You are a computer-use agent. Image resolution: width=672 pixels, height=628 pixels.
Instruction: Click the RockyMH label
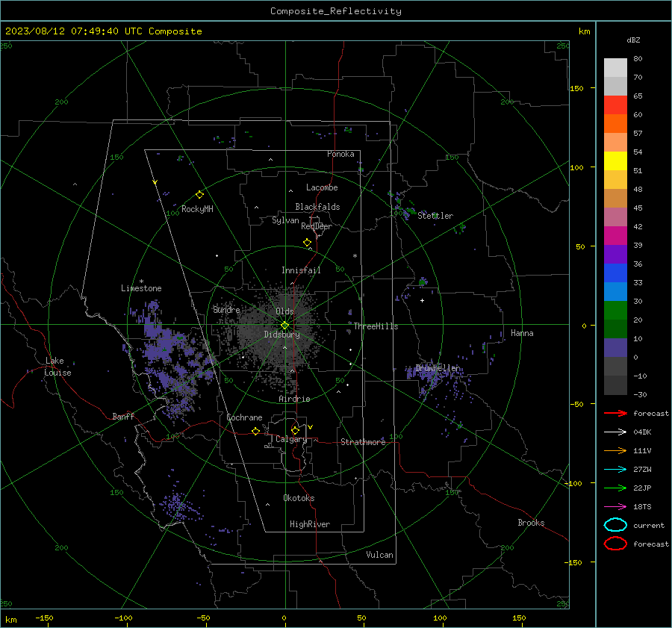[x=197, y=209]
